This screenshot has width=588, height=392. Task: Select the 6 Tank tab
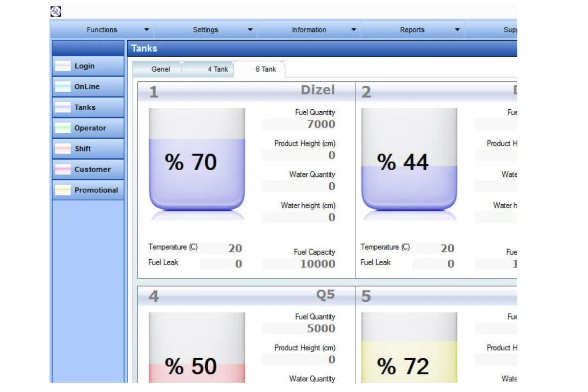click(x=266, y=69)
